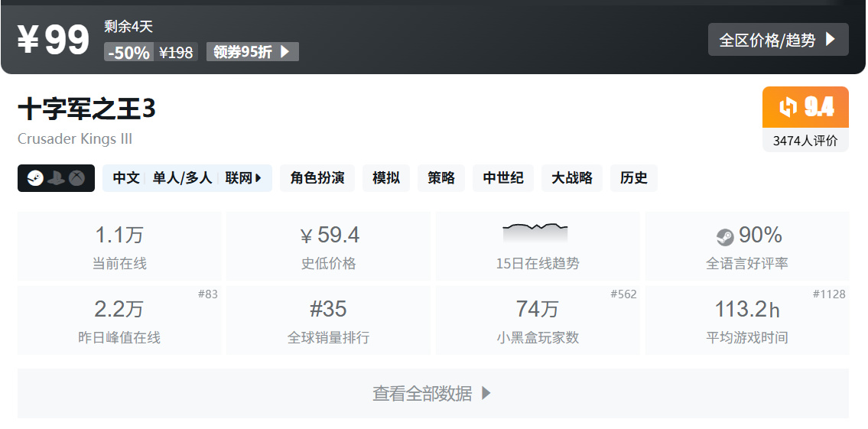This screenshot has width=868, height=429.
Task: Click the #562 rank label
Action: (x=624, y=294)
